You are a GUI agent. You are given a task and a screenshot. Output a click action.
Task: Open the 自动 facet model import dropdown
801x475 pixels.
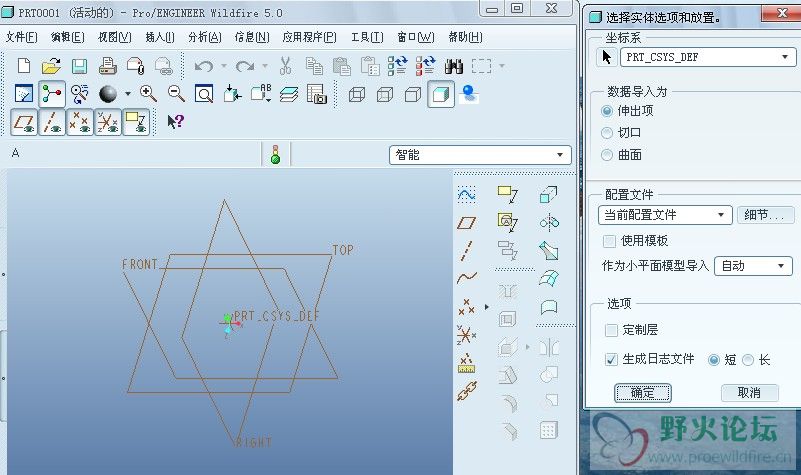tap(753, 266)
